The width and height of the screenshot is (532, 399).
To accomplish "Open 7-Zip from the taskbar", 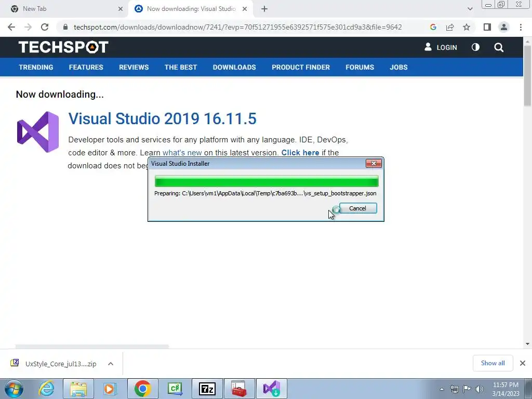I will click(207, 389).
